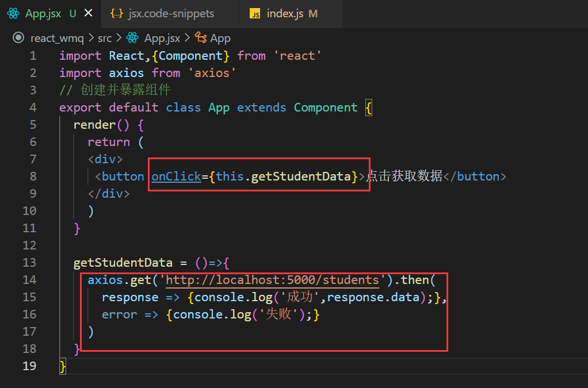This screenshot has height=388, width=588.
Task: Click the underlined onClick attribute on line 8
Action: click(176, 176)
